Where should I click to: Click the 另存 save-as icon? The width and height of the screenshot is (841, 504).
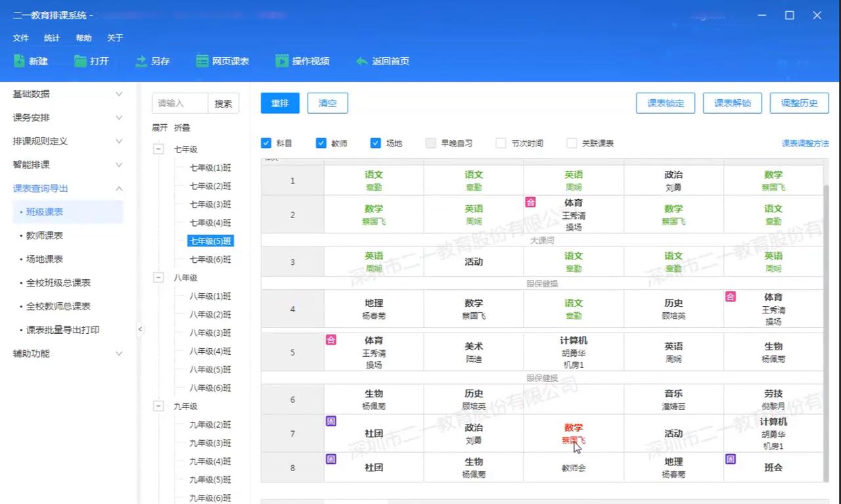(x=141, y=61)
